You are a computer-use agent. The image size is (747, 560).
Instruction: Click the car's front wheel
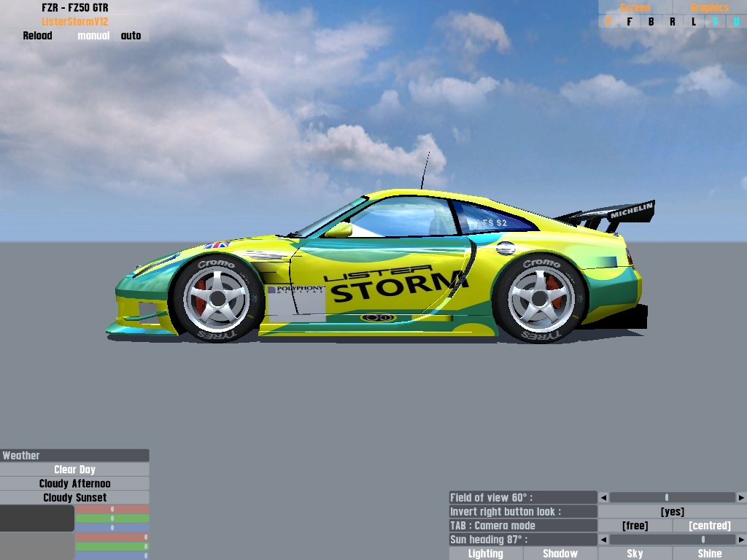[x=217, y=298]
